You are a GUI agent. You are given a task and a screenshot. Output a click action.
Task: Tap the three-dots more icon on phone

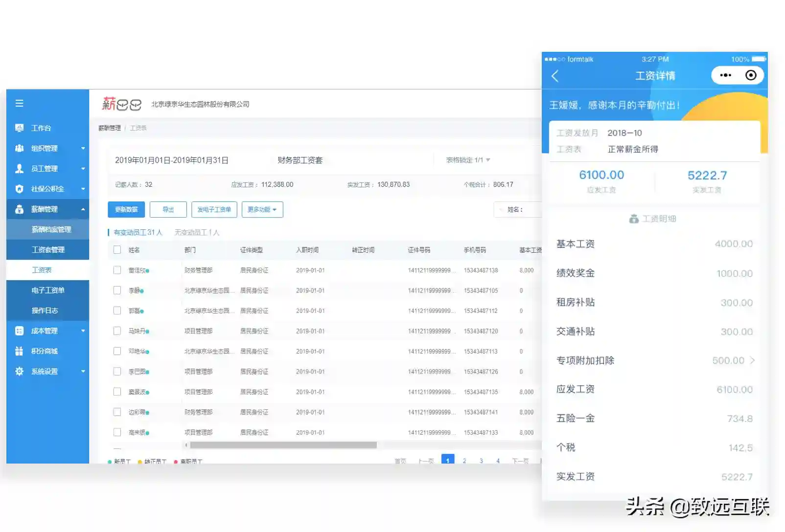[x=726, y=75]
